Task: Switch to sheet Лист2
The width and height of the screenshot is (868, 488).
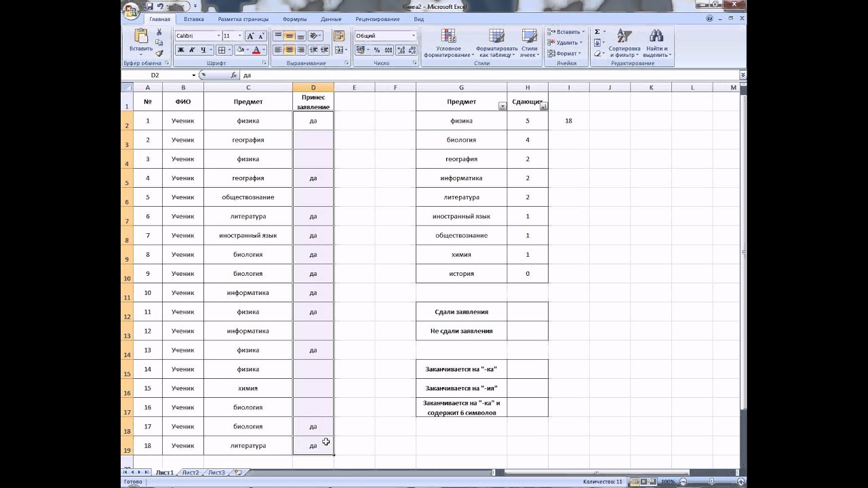Action: point(191,472)
